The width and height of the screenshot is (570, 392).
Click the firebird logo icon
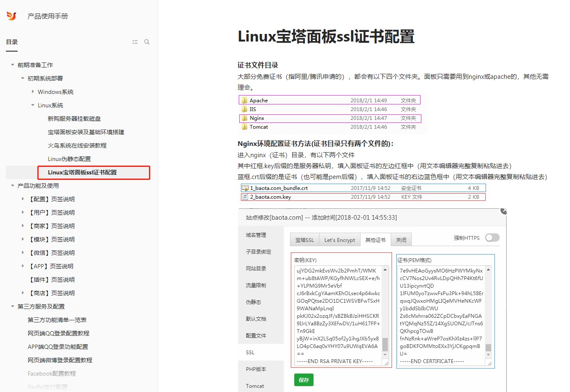point(11,16)
